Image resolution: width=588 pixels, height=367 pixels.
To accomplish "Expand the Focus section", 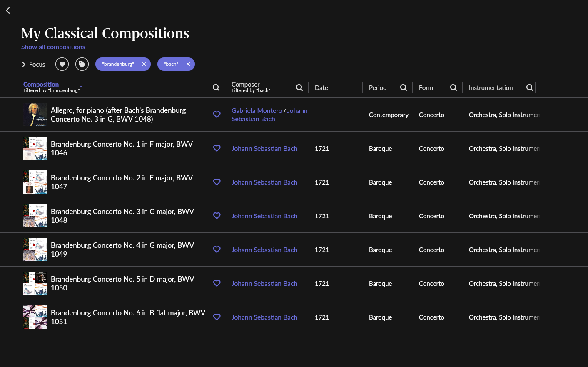I will [33, 65].
